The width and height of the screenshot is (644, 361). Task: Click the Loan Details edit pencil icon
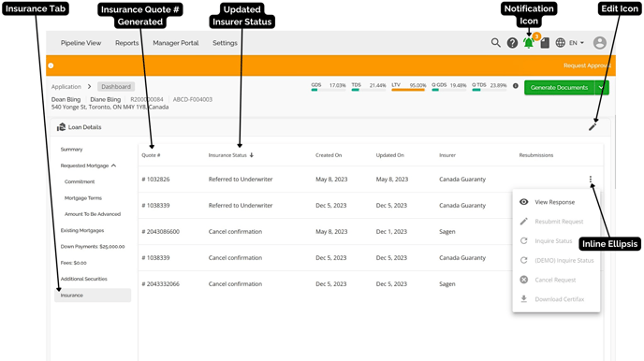click(593, 127)
